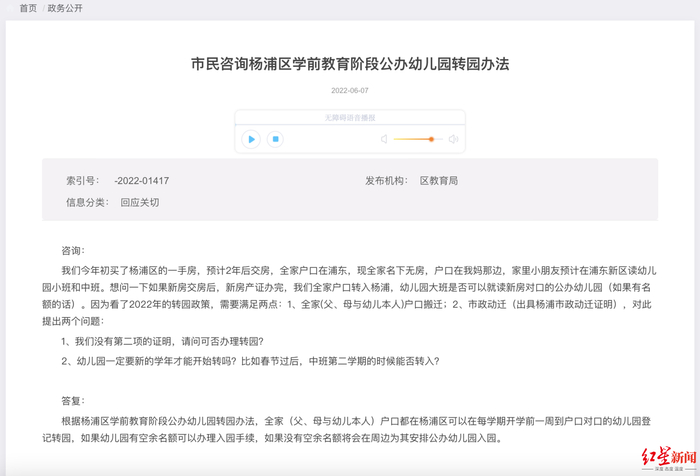Viewport: 700px width, 476px height.
Task: Select the index number -2022-01417
Action: click(142, 181)
